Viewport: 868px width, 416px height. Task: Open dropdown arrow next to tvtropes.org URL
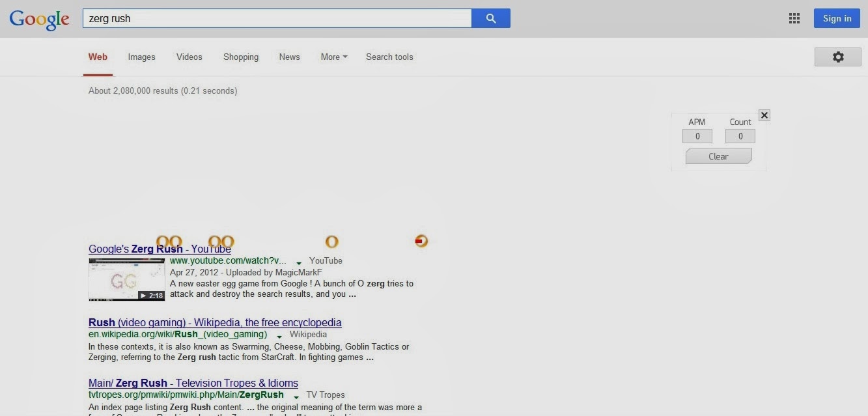pyautogui.click(x=296, y=396)
